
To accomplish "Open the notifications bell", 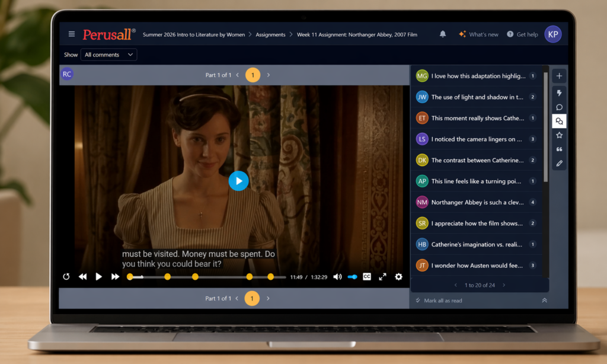I will (x=442, y=34).
